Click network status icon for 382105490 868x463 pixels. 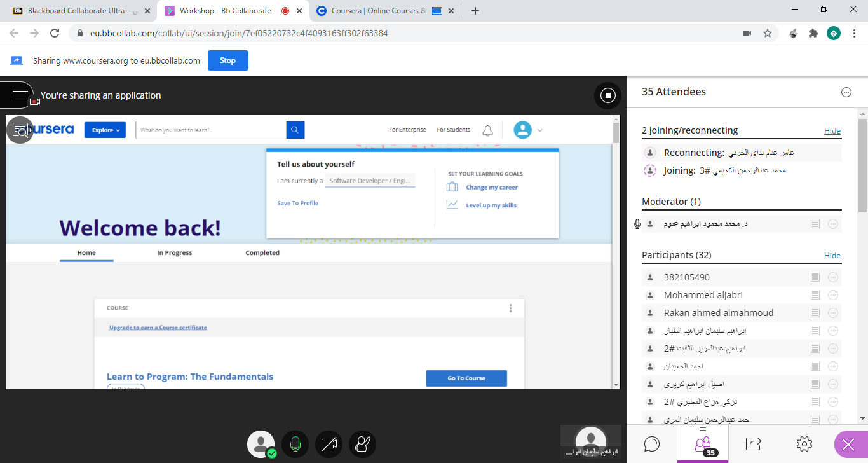(815, 277)
